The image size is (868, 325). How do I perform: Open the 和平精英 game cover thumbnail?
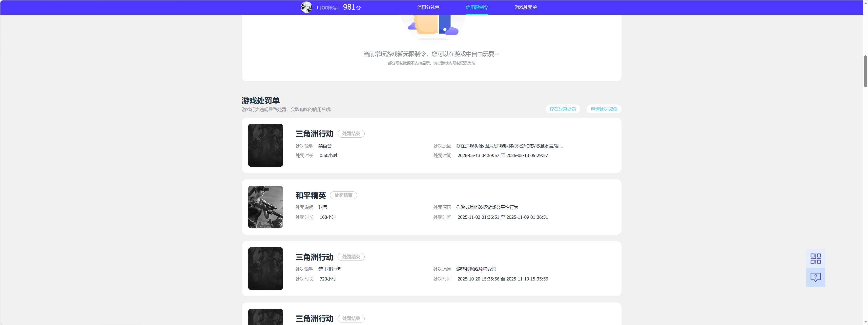pyautogui.click(x=265, y=207)
